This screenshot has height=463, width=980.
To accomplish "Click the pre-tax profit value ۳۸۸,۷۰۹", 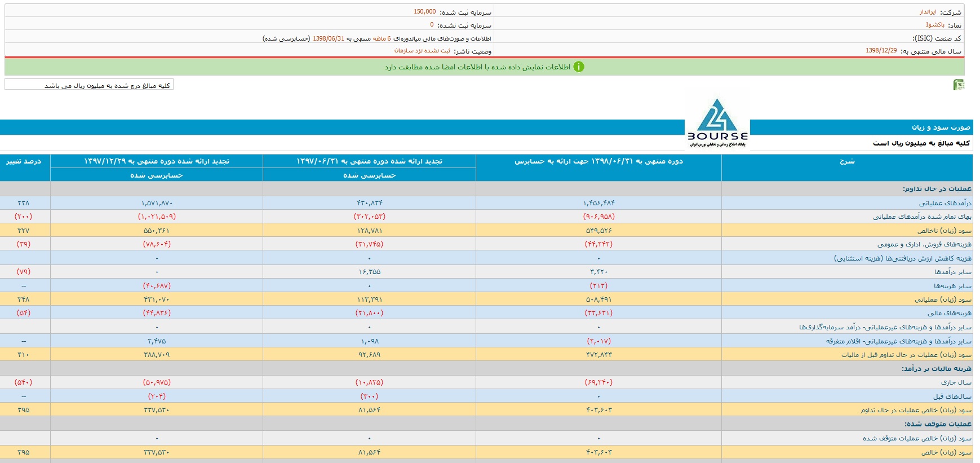I will click(157, 355).
